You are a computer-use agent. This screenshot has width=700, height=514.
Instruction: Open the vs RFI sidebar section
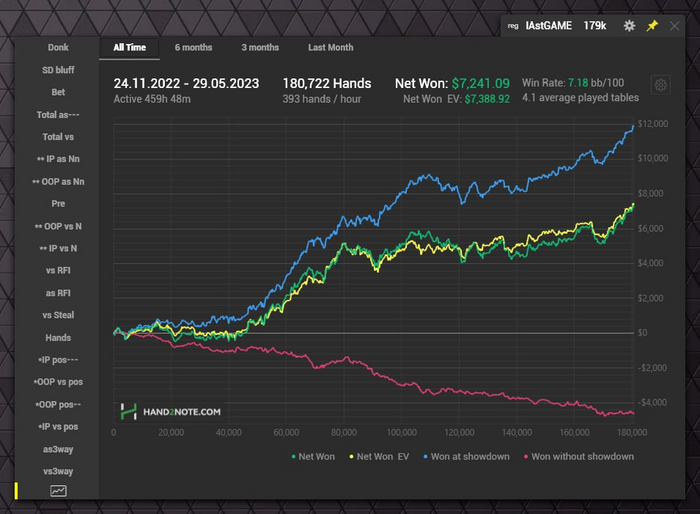pyautogui.click(x=58, y=271)
